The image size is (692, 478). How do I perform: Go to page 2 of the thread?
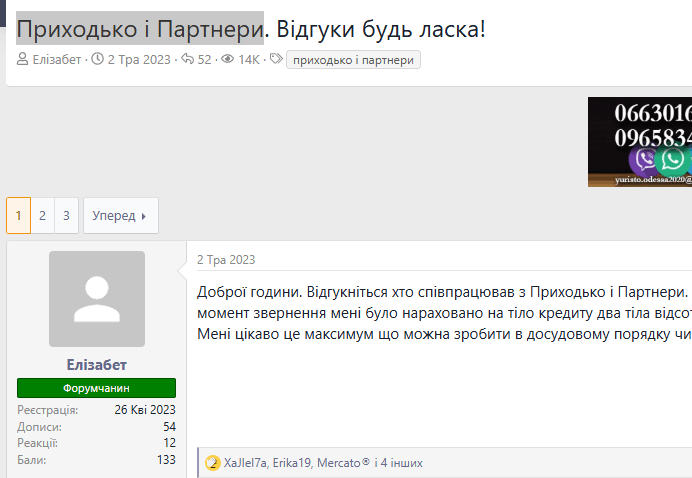[42, 215]
